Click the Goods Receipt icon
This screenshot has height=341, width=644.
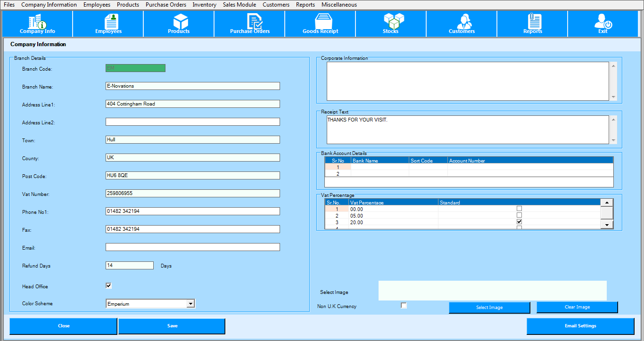click(320, 24)
